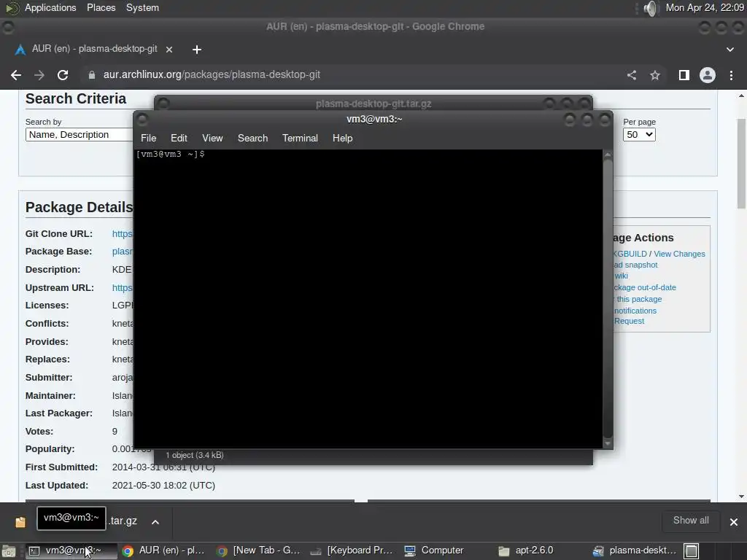
Task: Click the date and time clock
Action: tap(705, 7)
